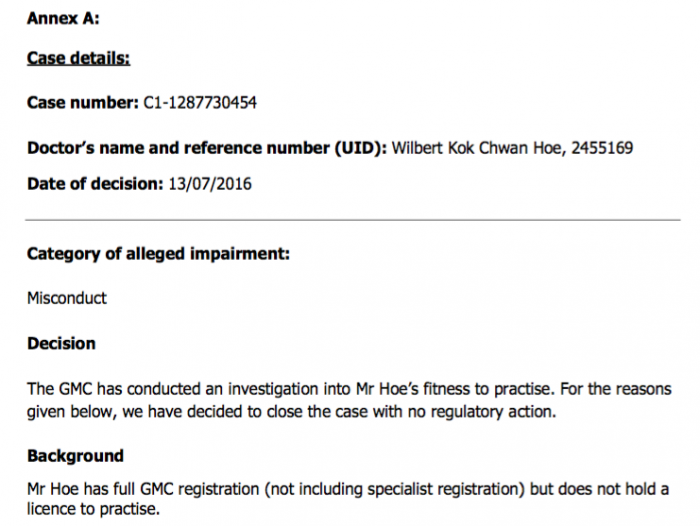700x526 pixels.
Task: Click the horizontal divider line
Action: [x=353, y=220]
